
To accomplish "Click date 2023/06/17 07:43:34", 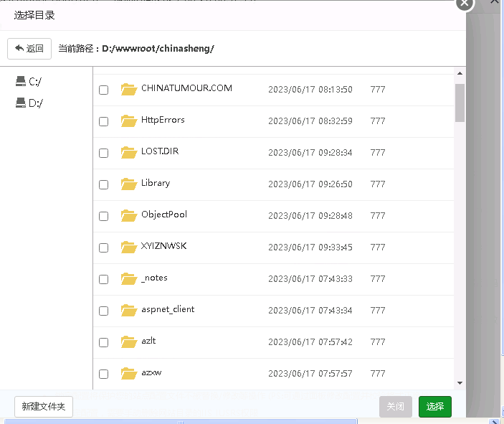I will [x=310, y=310].
